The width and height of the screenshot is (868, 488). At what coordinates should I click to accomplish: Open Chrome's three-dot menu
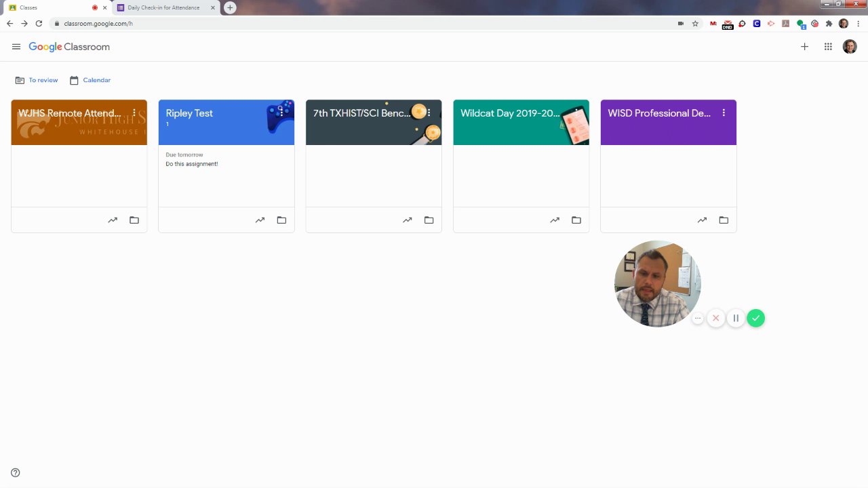coord(858,23)
